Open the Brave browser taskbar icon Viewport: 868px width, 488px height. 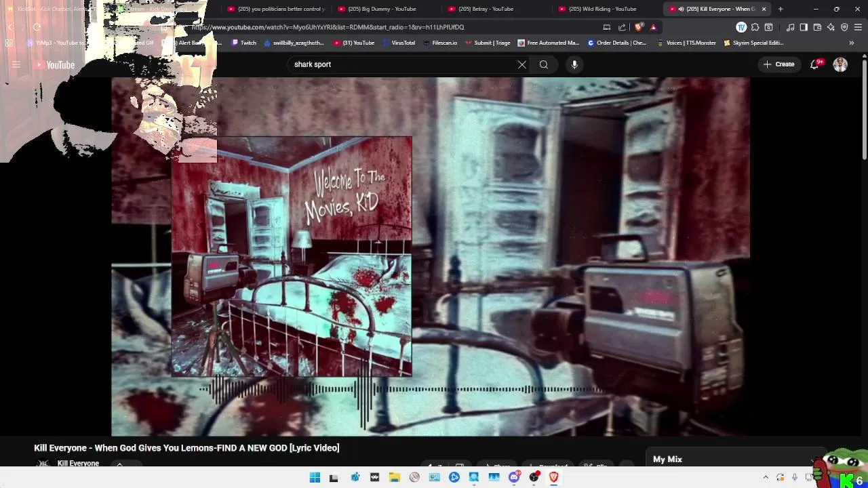(x=553, y=477)
